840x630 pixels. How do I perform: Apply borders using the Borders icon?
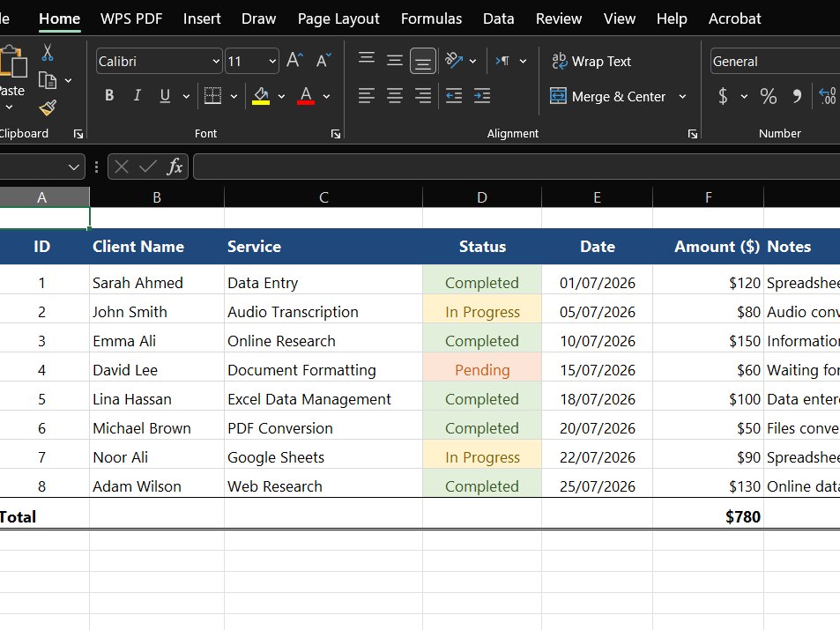pyautogui.click(x=212, y=96)
